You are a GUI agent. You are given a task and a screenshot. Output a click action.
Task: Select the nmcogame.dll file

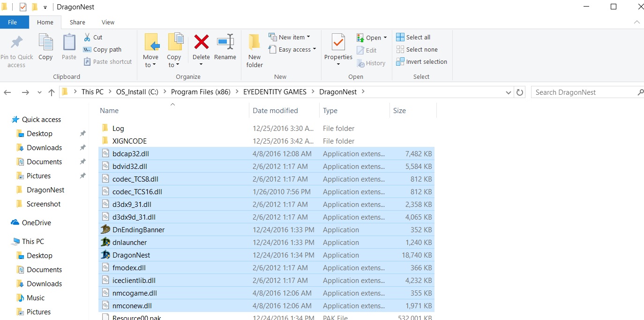point(266,293)
